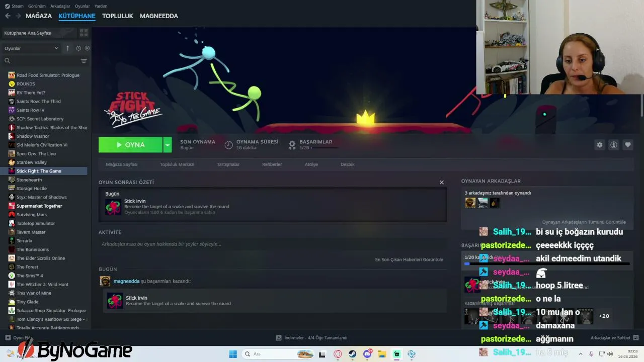Screen dimensions: 644x362
Task: Open Discord from the Windows taskbar
Action: click(x=368, y=354)
